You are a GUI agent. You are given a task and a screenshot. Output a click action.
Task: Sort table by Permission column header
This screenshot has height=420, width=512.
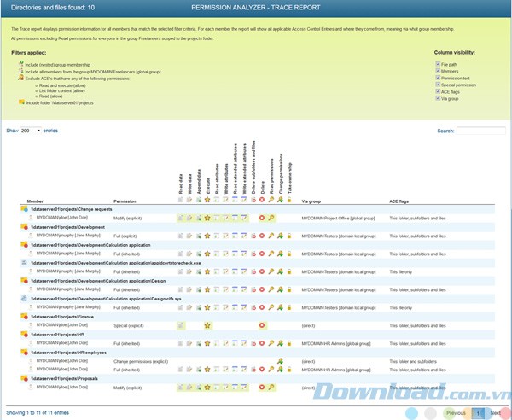[125, 201]
